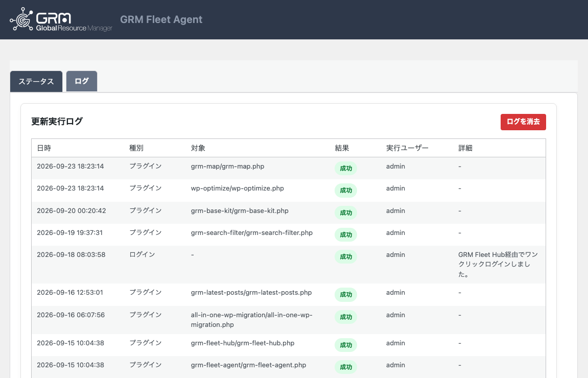Select grm-fleet-agent/grm-fleet-agent.php entry
Screen dimensions: 588x378
pyautogui.click(x=248, y=365)
